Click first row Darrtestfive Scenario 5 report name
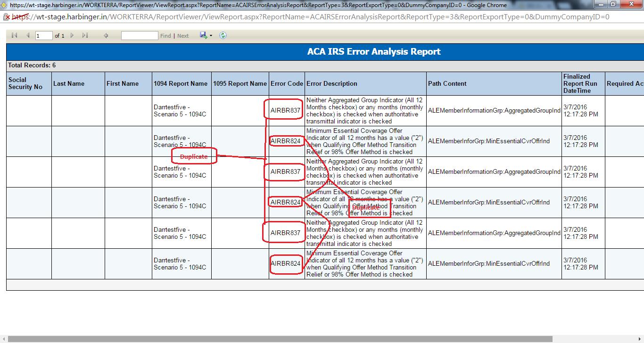This screenshot has height=343, width=644. [180, 111]
